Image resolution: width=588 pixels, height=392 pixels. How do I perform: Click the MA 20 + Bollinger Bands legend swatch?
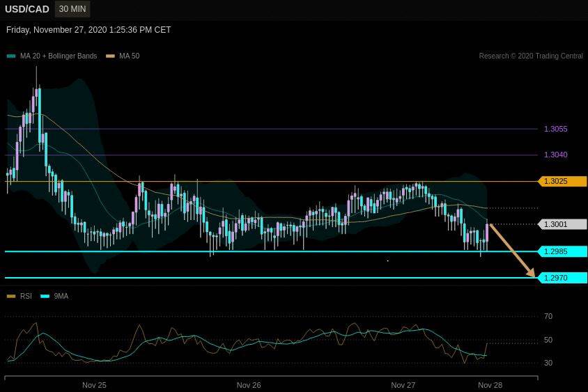click(x=11, y=56)
